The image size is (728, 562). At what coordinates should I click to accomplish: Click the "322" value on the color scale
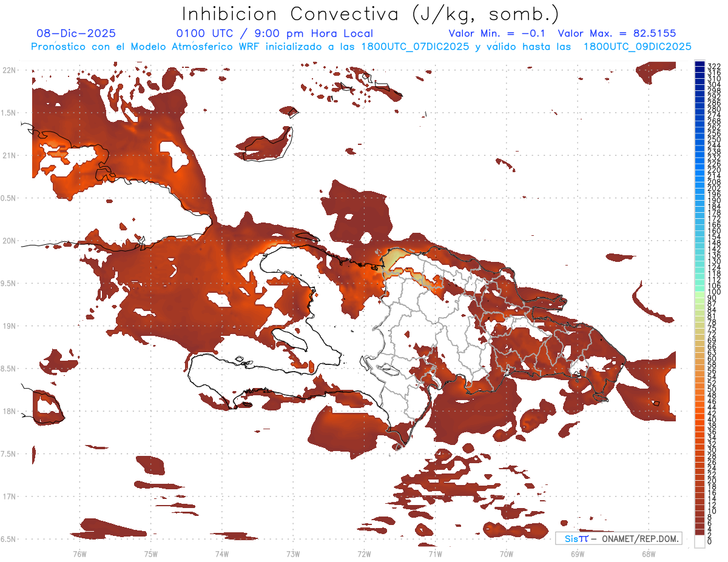click(713, 65)
